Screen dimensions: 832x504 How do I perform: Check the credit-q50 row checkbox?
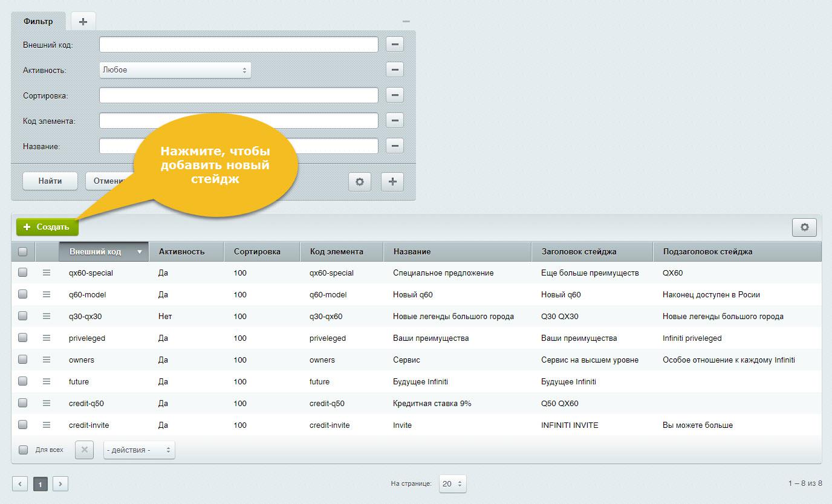22,403
